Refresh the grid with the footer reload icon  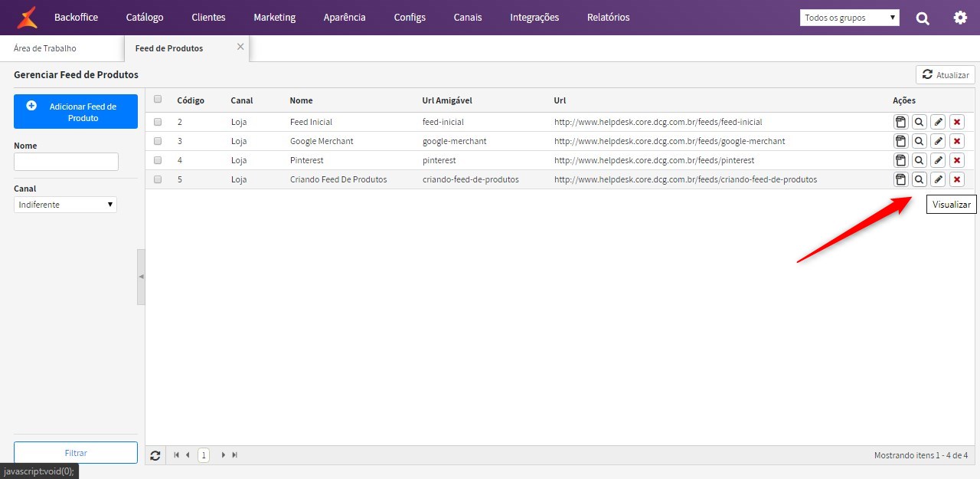tap(155, 455)
